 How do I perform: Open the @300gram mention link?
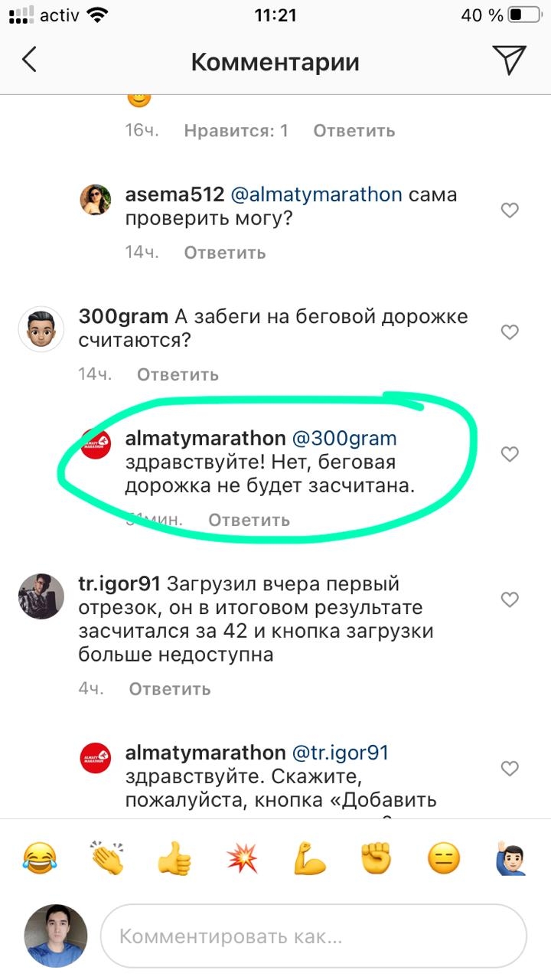coord(345,439)
